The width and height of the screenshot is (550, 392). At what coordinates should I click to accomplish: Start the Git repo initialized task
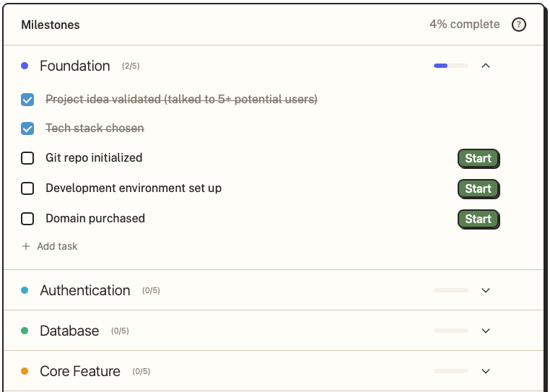coord(478,158)
